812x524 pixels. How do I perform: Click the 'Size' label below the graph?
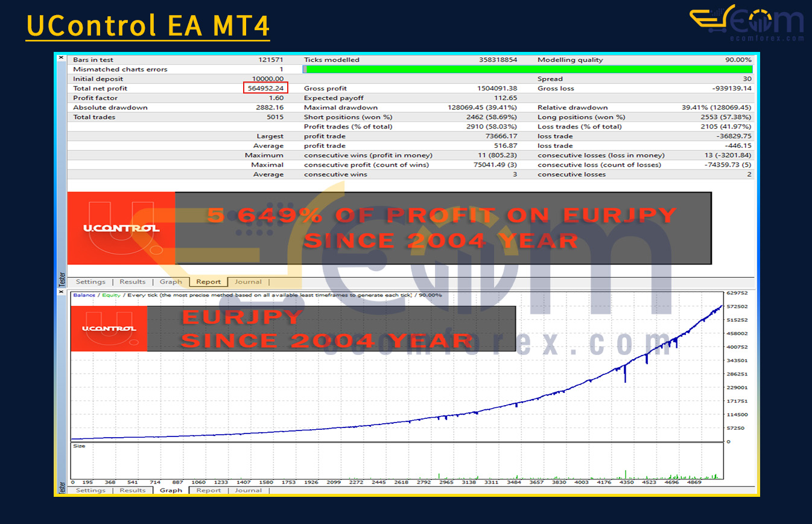pos(79,446)
